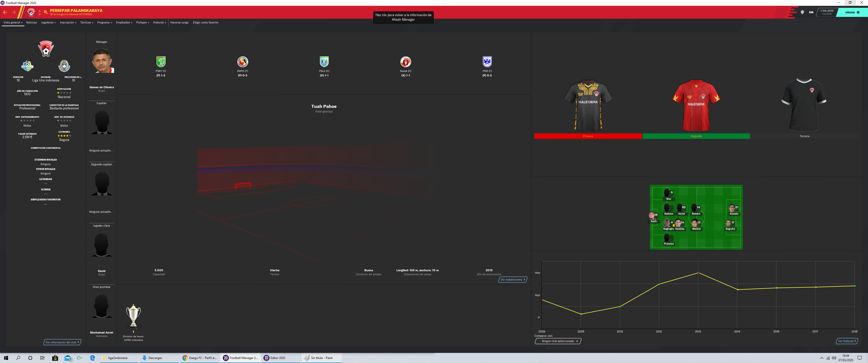Click Hacerse cargo menu item
The width and height of the screenshot is (868, 363).
click(x=179, y=22)
